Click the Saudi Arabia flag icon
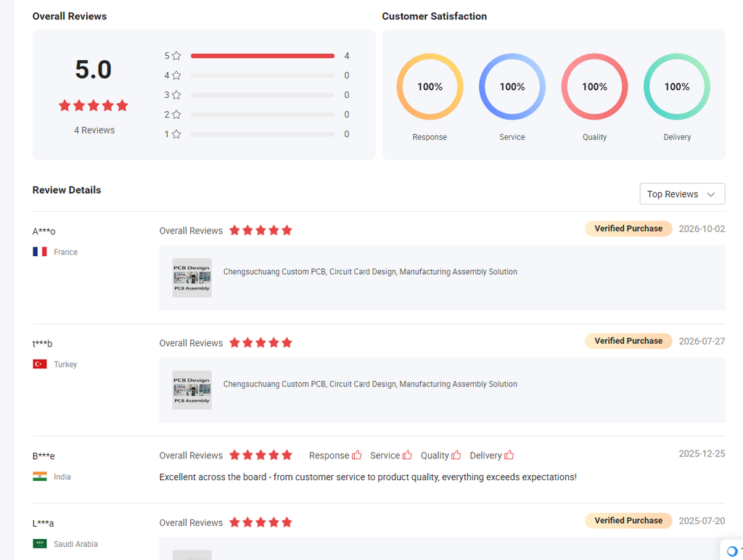The width and height of the screenshot is (743, 560). click(x=40, y=543)
